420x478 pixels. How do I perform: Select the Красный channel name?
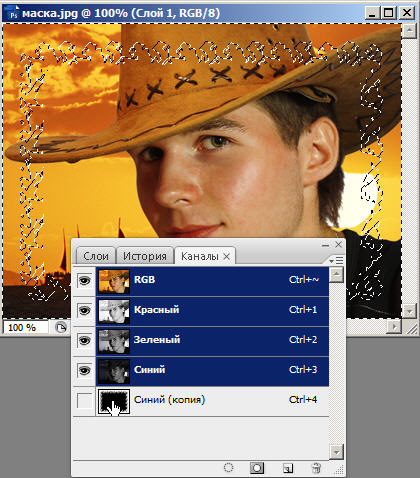coord(156,310)
